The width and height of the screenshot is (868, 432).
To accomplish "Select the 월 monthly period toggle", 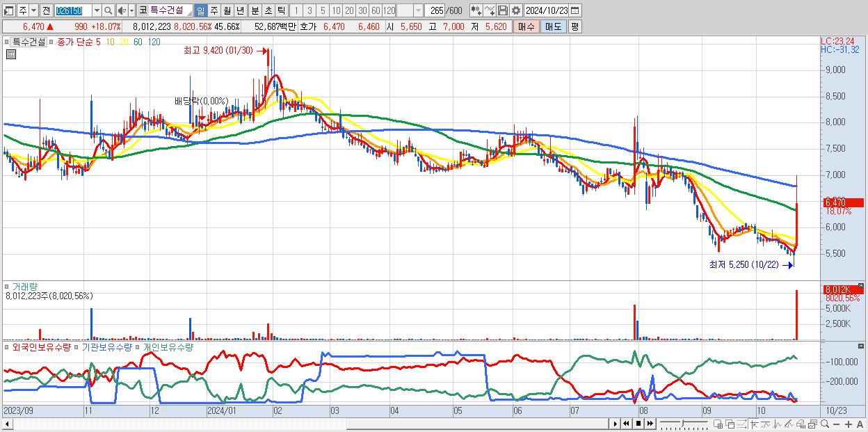I will (x=227, y=10).
